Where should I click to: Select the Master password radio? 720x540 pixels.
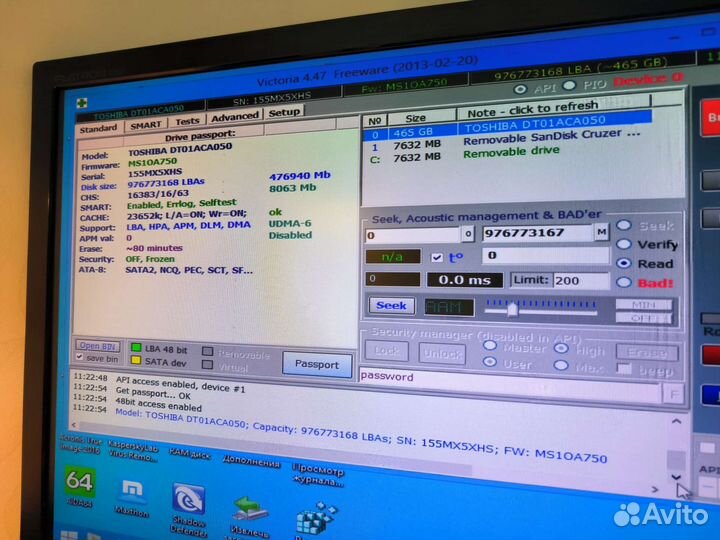click(x=490, y=345)
